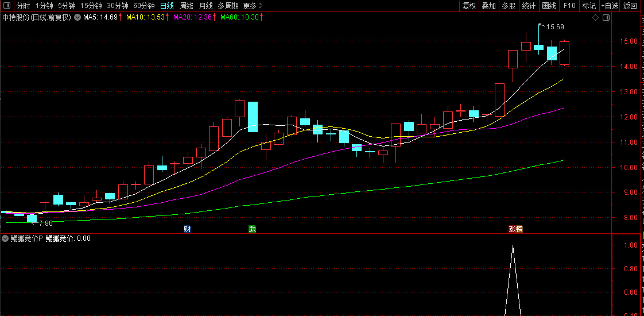Click the 财 info marker on chart
The width and height of the screenshot is (644, 316).
pyautogui.click(x=187, y=229)
